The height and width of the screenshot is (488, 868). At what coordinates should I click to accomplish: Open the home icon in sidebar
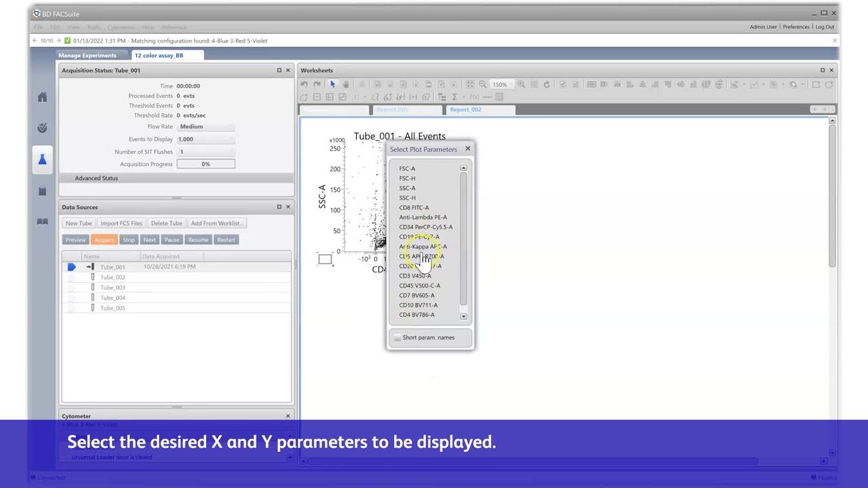pos(42,97)
